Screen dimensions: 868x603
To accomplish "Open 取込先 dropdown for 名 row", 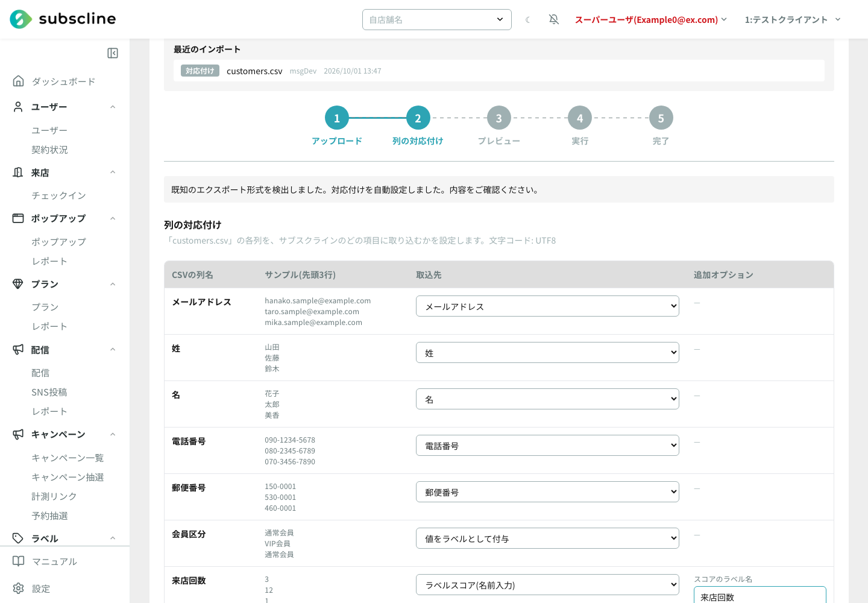I will point(547,399).
